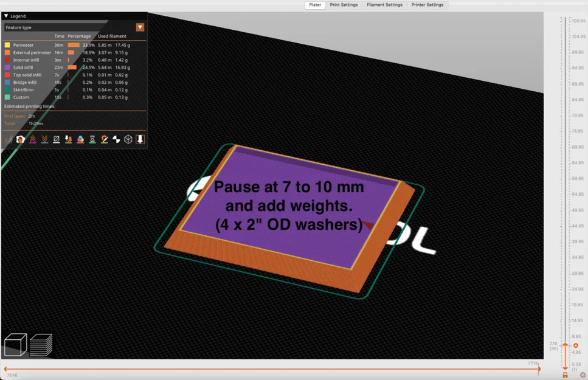The image size is (588, 380).
Task: Toggle color changes rainbow icon
Action: (80, 139)
